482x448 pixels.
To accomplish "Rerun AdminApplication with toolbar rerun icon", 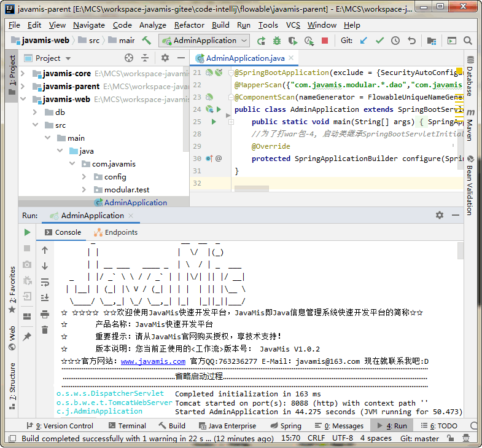I will point(261,41).
